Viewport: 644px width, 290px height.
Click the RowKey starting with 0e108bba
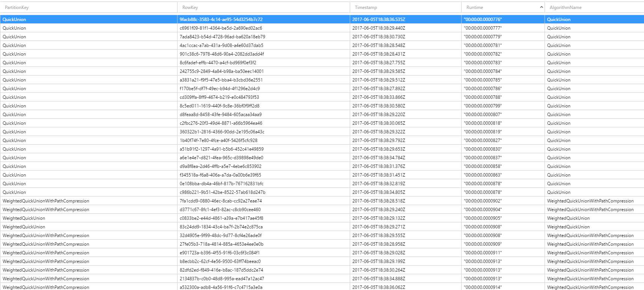pyautogui.click(x=221, y=184)
